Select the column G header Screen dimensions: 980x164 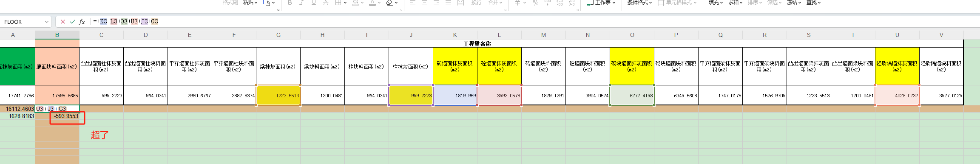coord(278,35)
